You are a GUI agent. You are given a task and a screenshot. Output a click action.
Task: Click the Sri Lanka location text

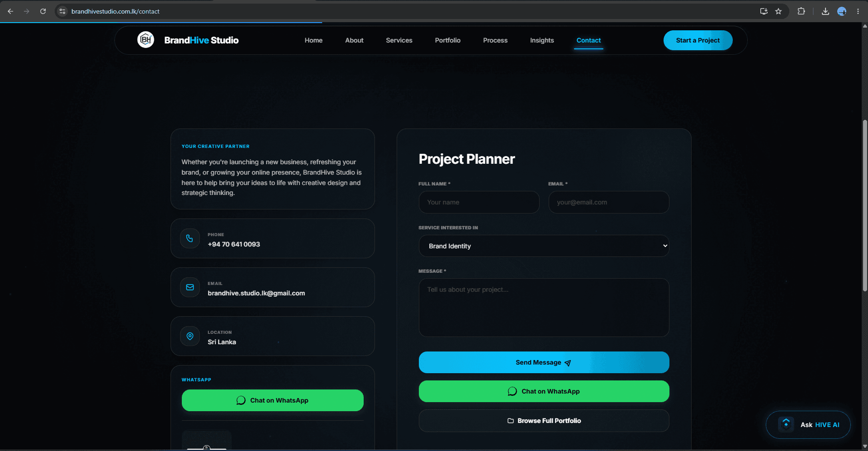[x=222, y=342]
